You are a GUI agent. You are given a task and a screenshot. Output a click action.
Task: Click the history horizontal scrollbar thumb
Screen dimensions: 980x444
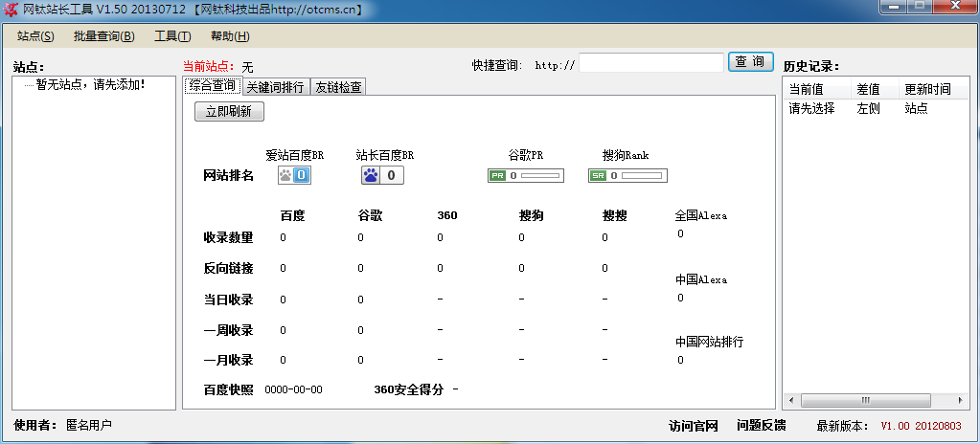866,400
